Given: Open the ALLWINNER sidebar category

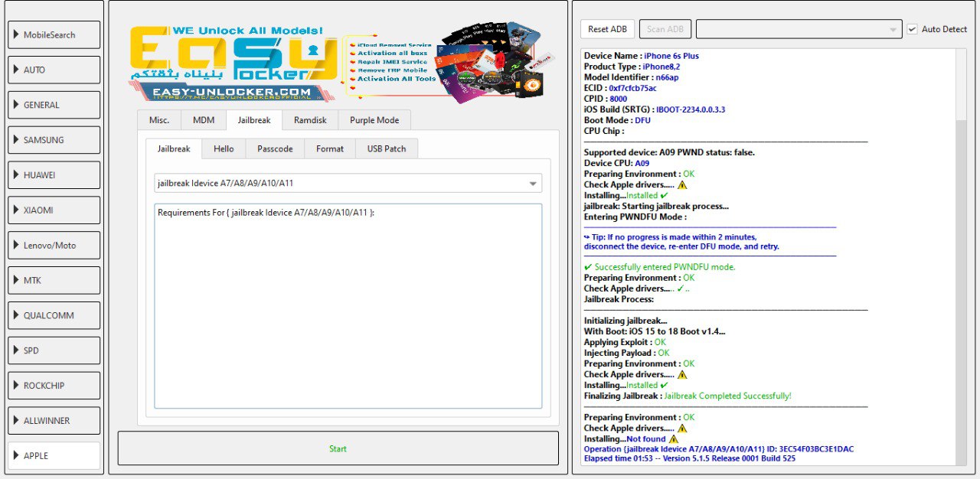Looking at the screenshot, I should (x=54, y=421).
